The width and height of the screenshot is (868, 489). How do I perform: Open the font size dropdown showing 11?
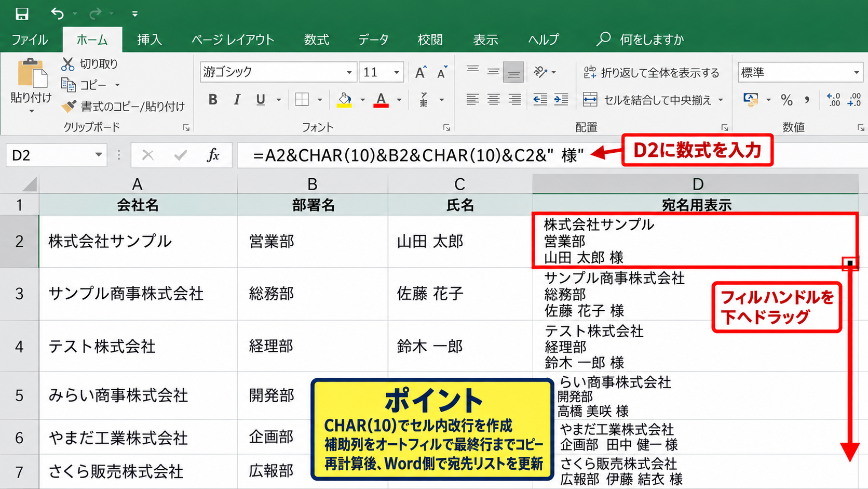tap(397, 72)
